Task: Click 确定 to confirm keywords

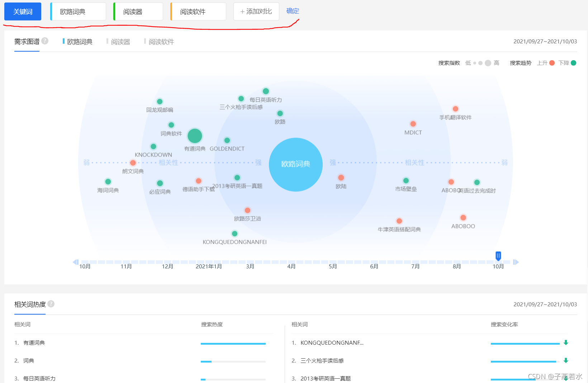Action: pyautogui.click(x=293, y=11)
